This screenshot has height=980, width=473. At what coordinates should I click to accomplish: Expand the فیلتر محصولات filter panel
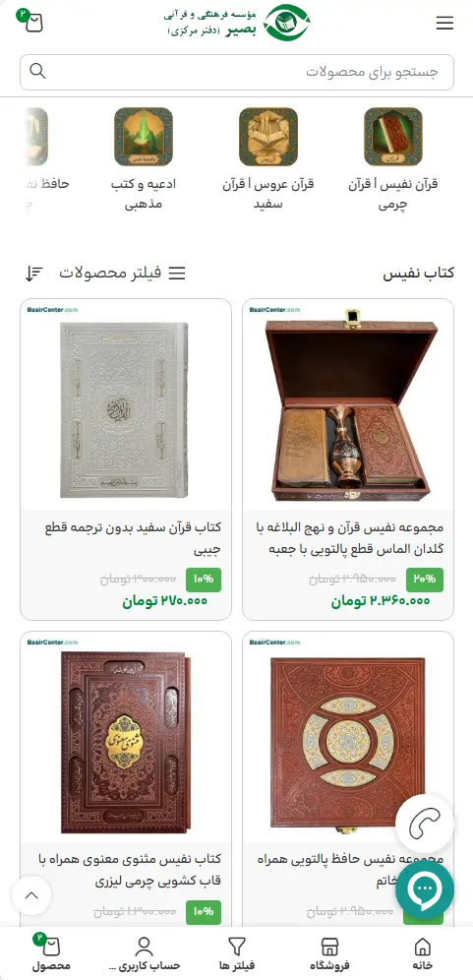click(x=123, y=274)
